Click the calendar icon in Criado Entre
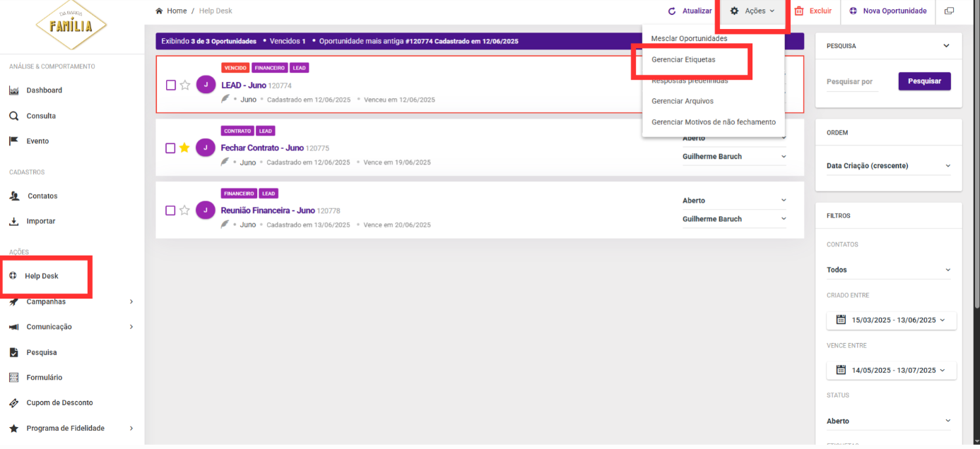This screenshot has height=449, width=980. [x=841, y=320]
